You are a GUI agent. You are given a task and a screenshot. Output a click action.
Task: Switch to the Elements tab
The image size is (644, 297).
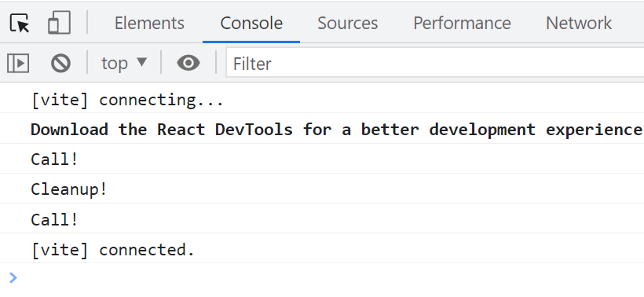[149, 23]
